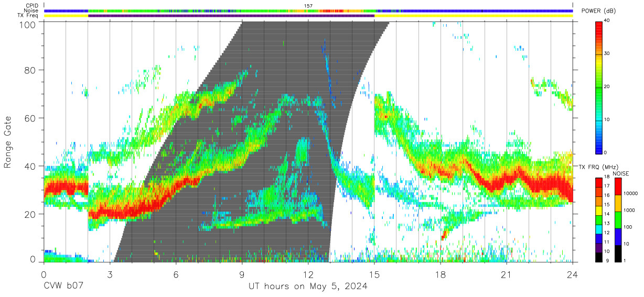
Task: Click the "CPID" label
Action: [31, 6]
